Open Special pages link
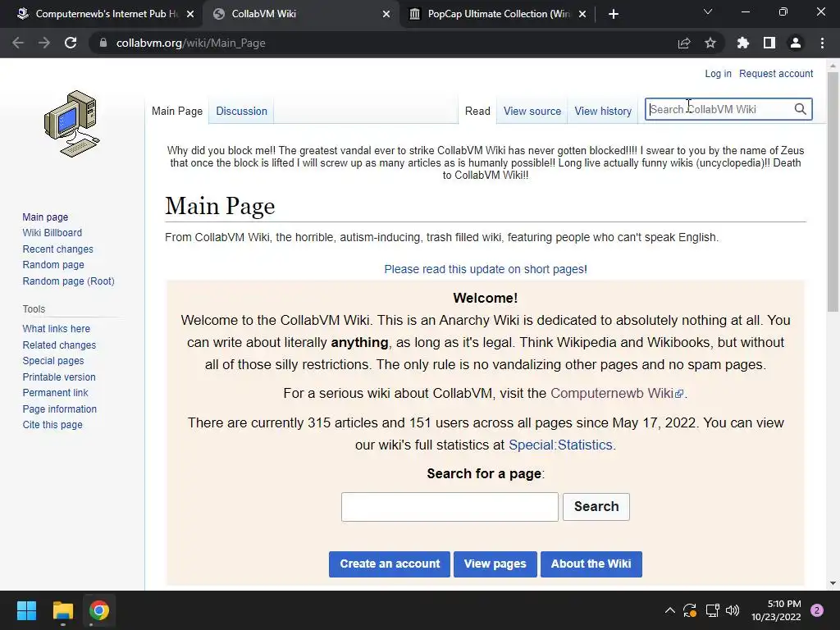This screenshot has width=840, height=630. (x=53, y=361)
